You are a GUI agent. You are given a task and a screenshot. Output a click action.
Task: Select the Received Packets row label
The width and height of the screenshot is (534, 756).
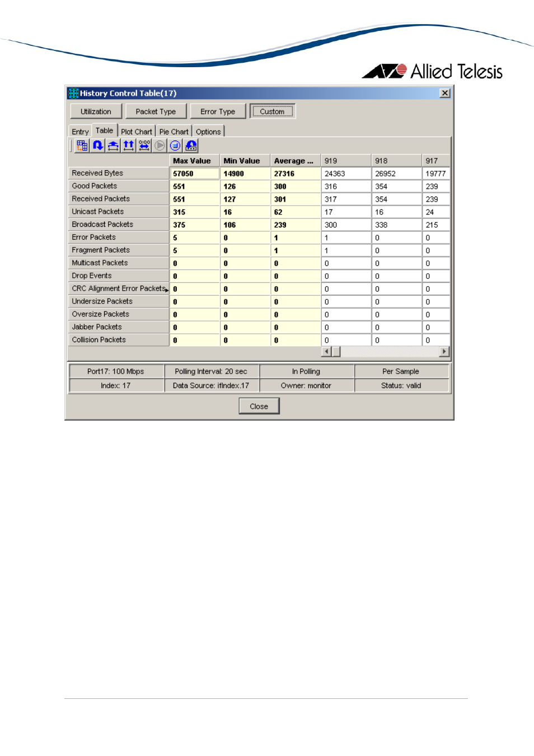(x=119, y=199)
